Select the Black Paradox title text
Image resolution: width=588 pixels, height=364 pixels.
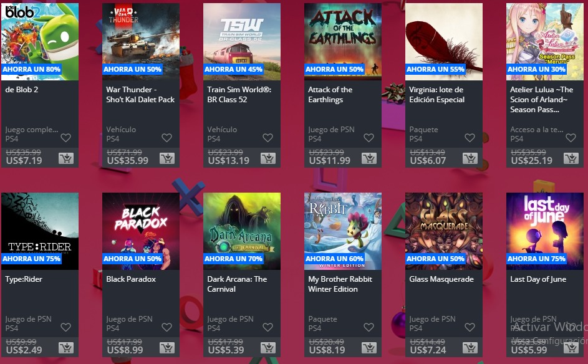click(x=131, y=279)
